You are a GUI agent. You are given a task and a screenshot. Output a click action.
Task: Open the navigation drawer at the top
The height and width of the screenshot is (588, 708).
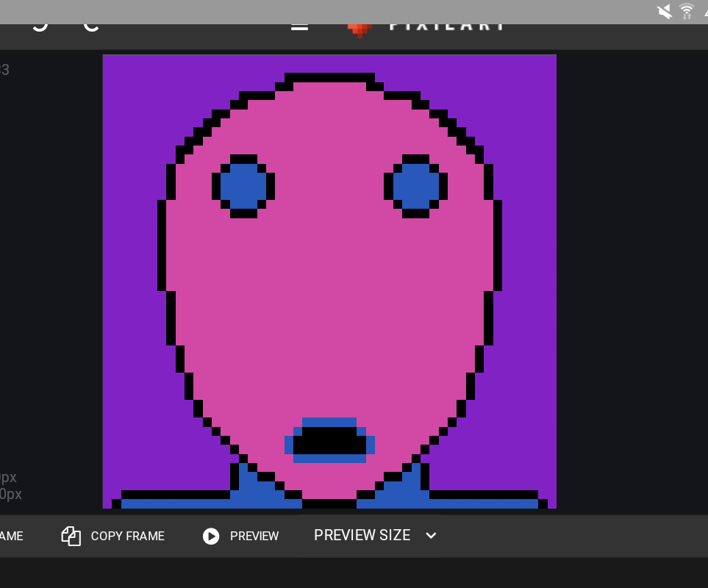pos(298,23)
